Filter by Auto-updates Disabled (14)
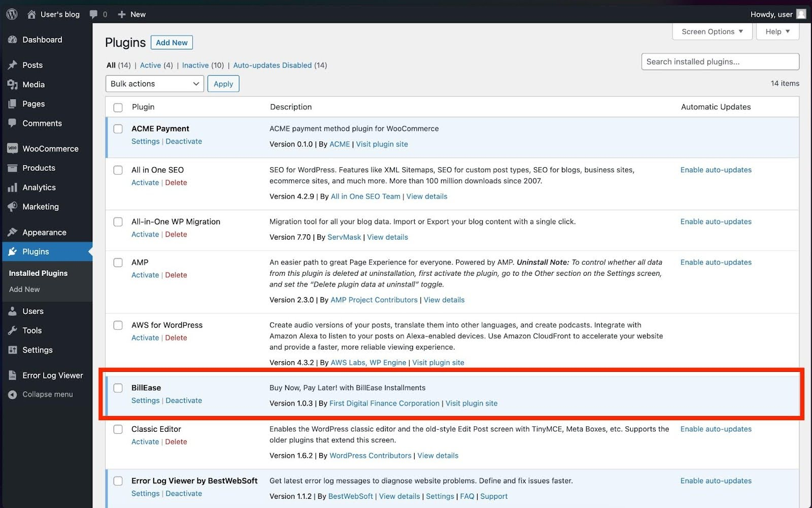 (280, 65)
